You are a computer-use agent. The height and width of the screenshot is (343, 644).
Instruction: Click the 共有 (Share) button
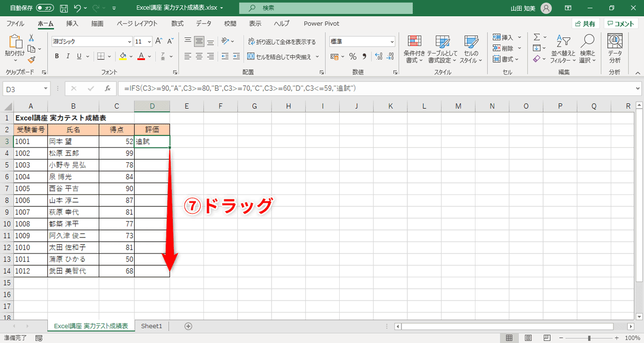coord(585,24)
